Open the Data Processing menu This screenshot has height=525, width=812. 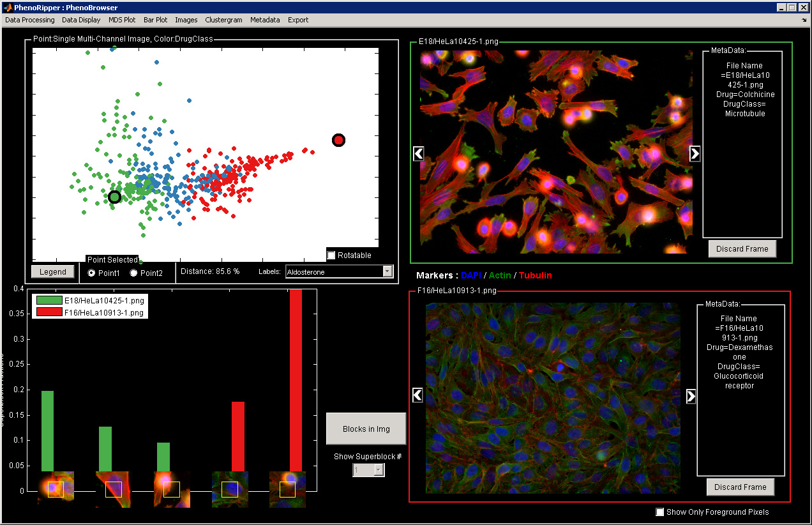point(30,20)
